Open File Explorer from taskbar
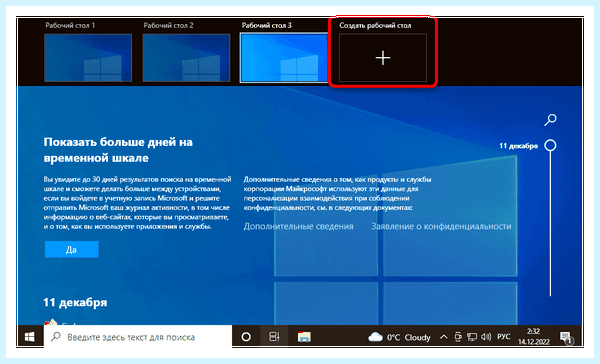Screen dimensions: 600x364 [x=304, y=337]
